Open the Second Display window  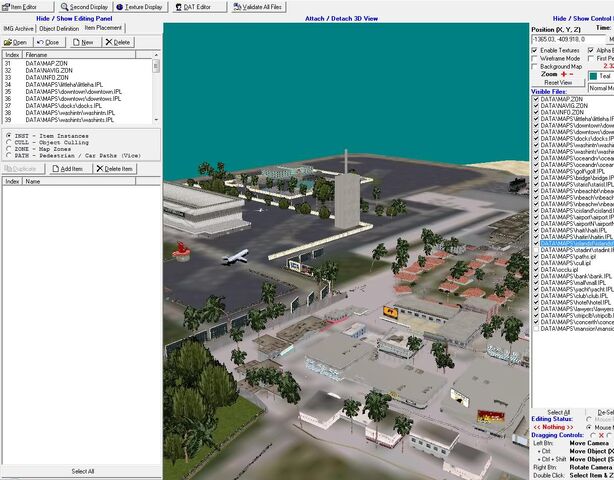(84, 7)
